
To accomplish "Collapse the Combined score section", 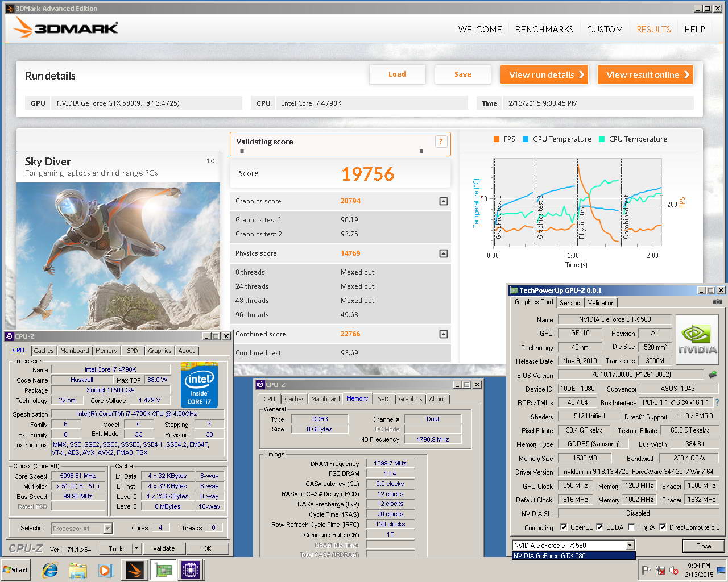I will point(444,334).
